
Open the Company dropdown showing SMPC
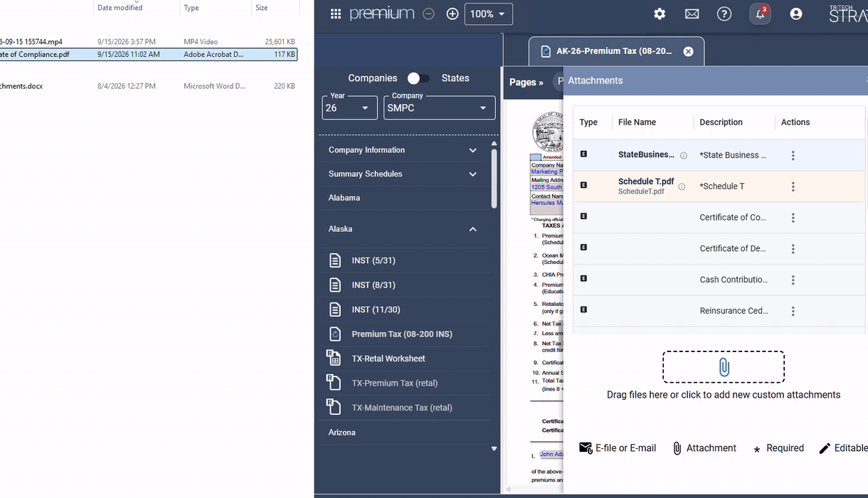pos(439,107)
